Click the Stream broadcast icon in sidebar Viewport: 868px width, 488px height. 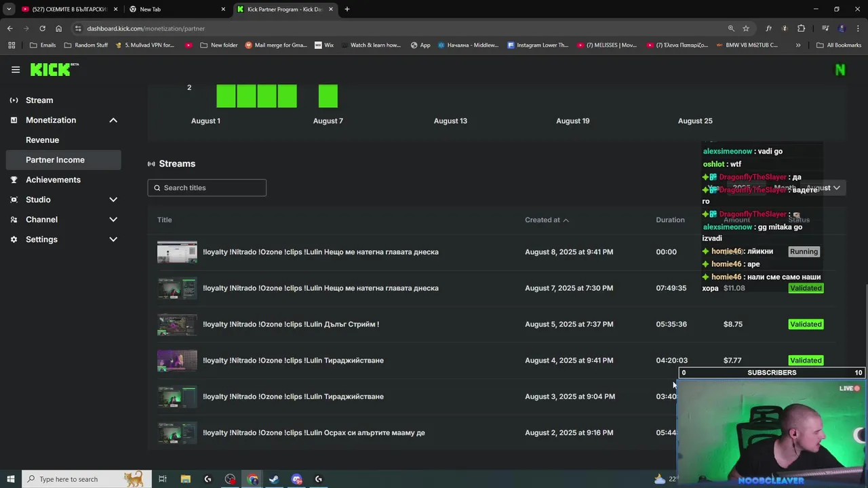[14, 100]
